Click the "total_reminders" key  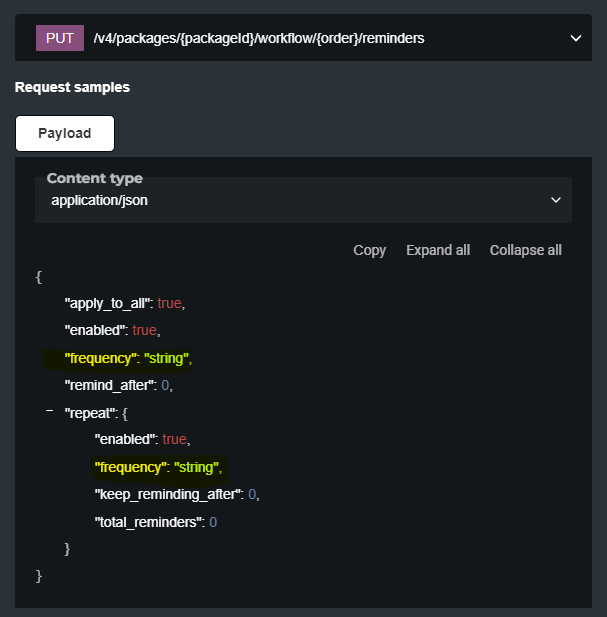[x=149, y=522]
